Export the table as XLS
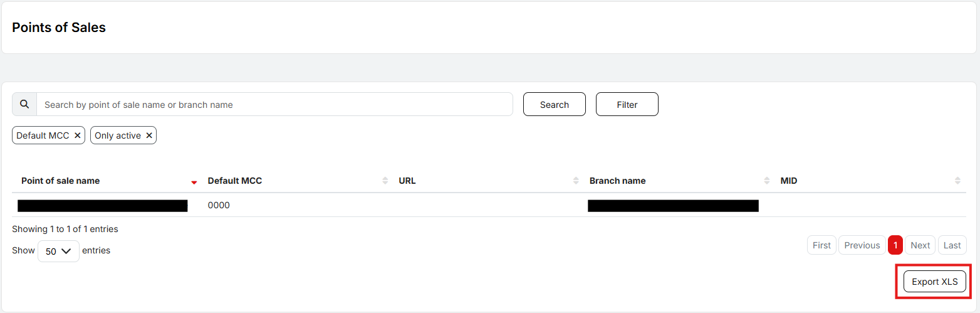980x313 pixels. [934, 282]
